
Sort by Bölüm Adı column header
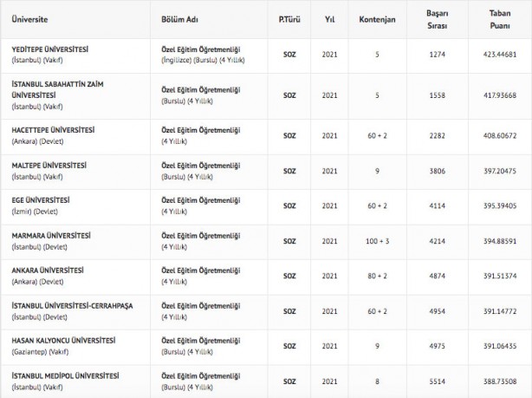point(179,18)
